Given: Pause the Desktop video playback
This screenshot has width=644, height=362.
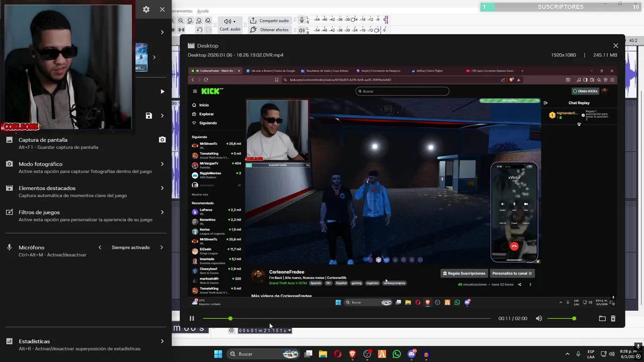Looking at the screenshot, I should [x=192, y=318].
